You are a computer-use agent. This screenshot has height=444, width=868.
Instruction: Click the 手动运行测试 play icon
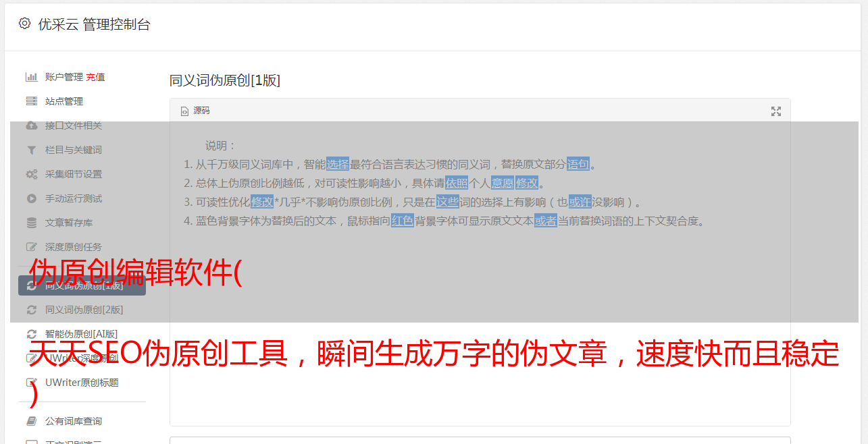coord(31,198)
